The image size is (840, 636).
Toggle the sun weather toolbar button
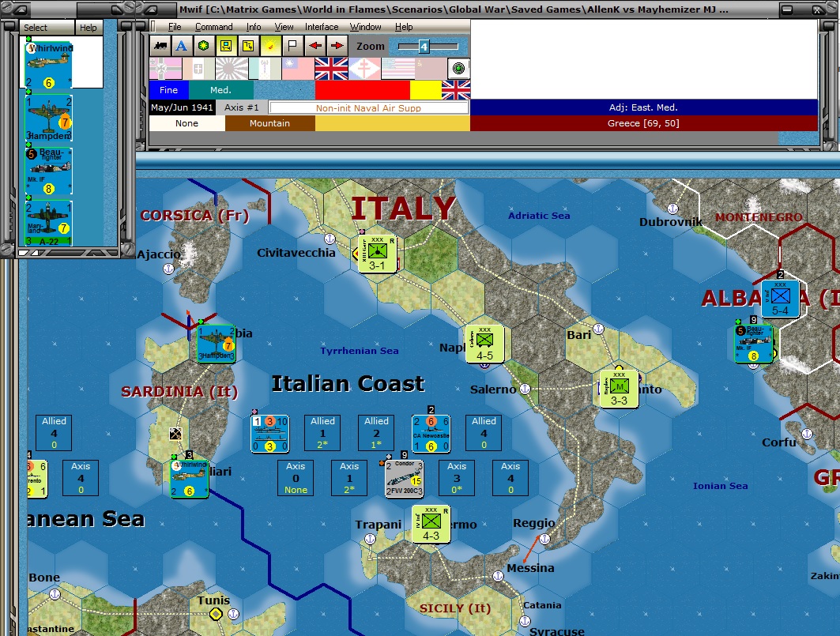click(x=270, y=46)
